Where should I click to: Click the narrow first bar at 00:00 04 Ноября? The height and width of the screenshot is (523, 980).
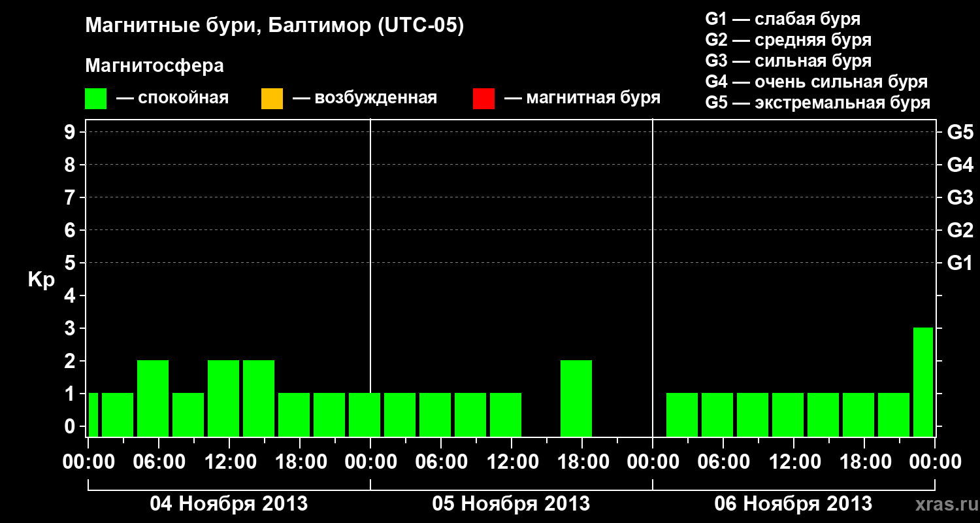(x=93, y=414)
